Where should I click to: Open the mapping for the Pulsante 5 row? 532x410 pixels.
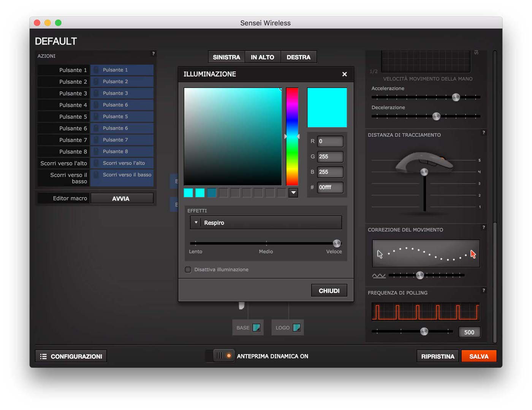tap(122, 116)
